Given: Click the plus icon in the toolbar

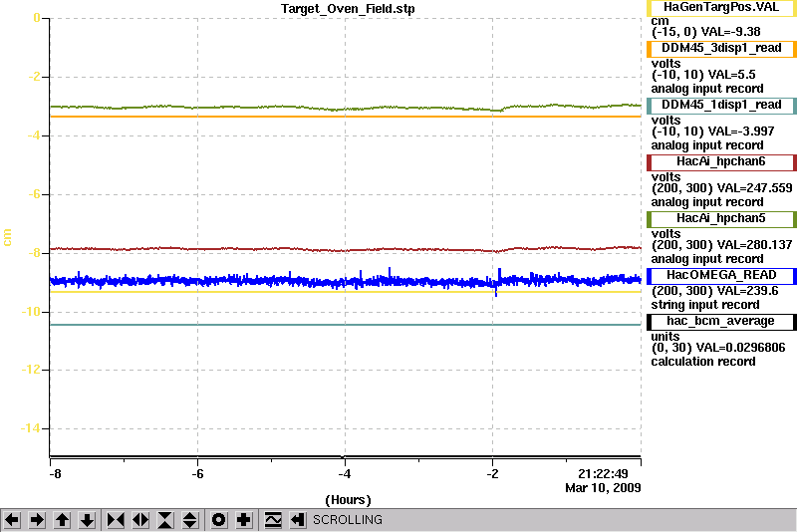Looking at the screenshot, I should point(244,520).
